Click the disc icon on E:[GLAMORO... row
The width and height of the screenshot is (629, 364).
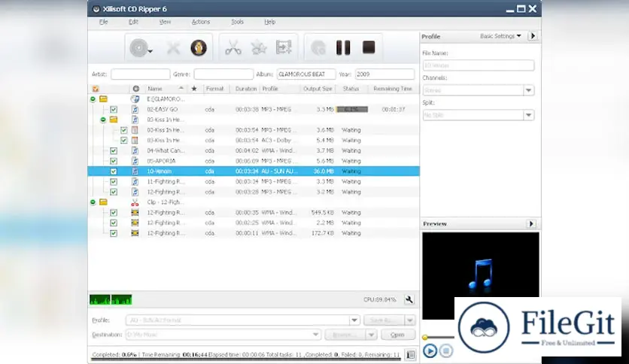[135, 99]
